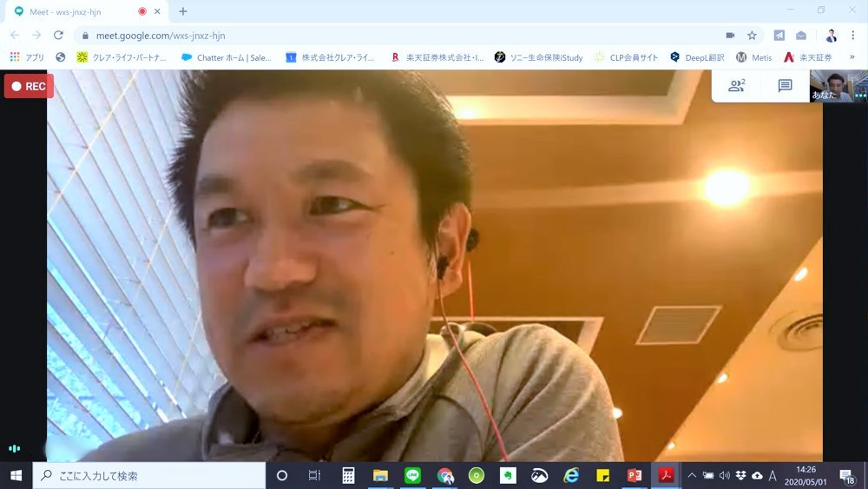Open PowerPoint from the taskbar
868x489 pixels.
coord(635,475)
